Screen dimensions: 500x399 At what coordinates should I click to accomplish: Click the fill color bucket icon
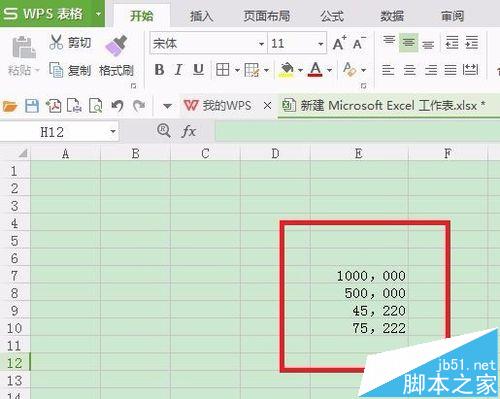[287, 70]
